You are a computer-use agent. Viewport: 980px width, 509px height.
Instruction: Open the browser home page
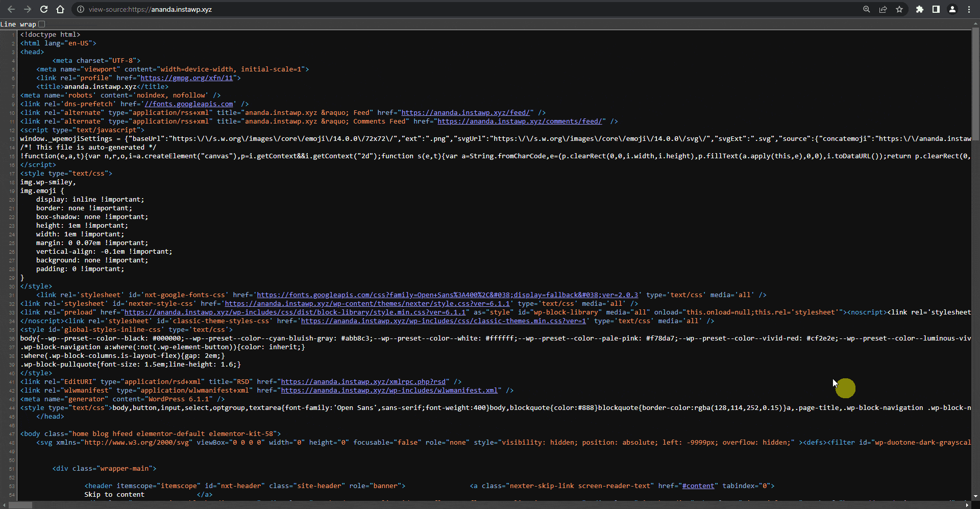point(60,9)
